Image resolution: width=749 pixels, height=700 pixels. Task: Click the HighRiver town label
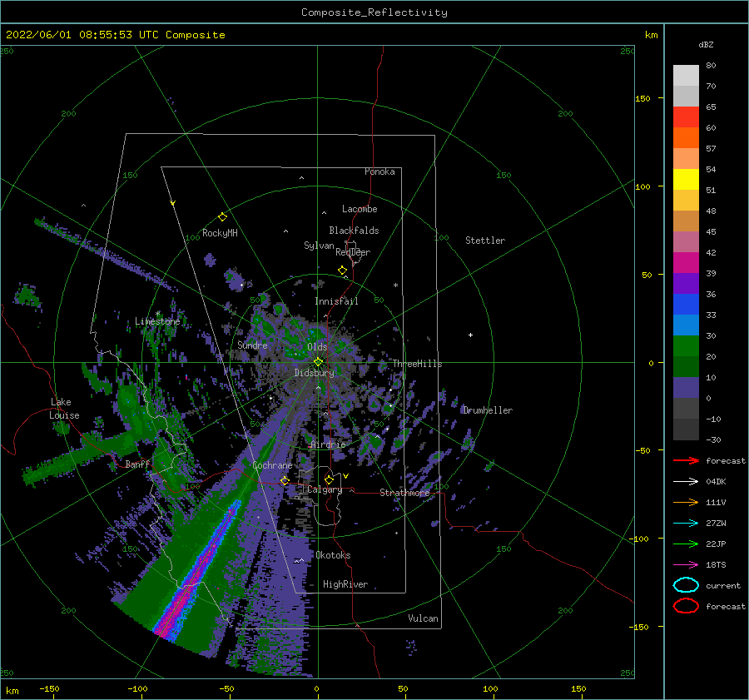point(345,584)
